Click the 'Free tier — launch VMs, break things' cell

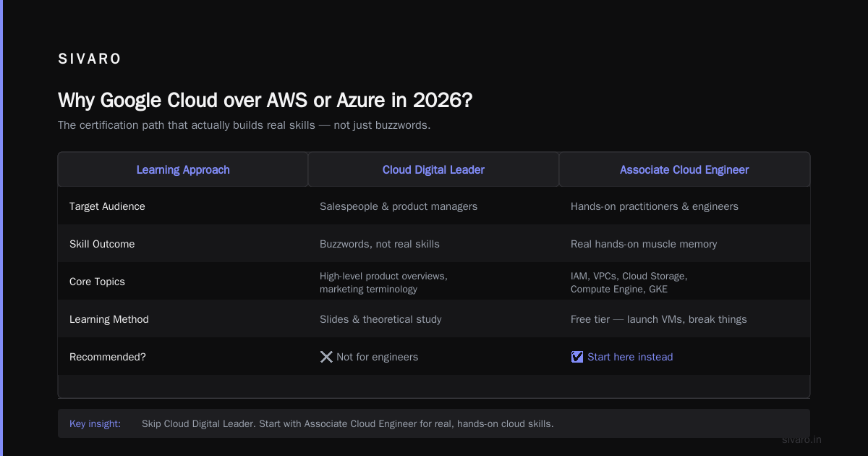pos(659,319)
